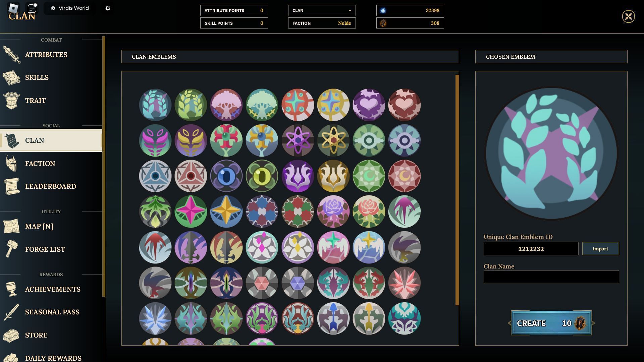The image size is (644, 362).
Task: Click the Clan Name input field
Action: tap(551, 277)
